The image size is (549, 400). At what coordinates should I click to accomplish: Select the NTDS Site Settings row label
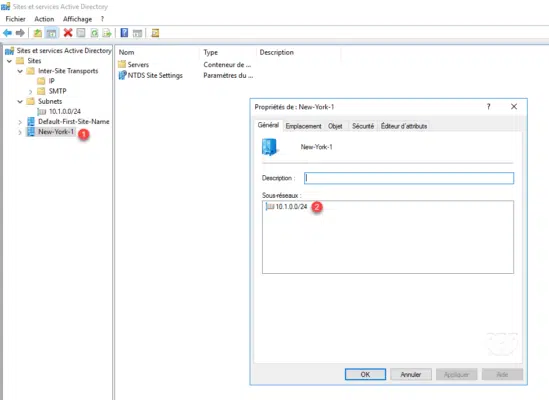pyautogui.click(x=155, y=75)
